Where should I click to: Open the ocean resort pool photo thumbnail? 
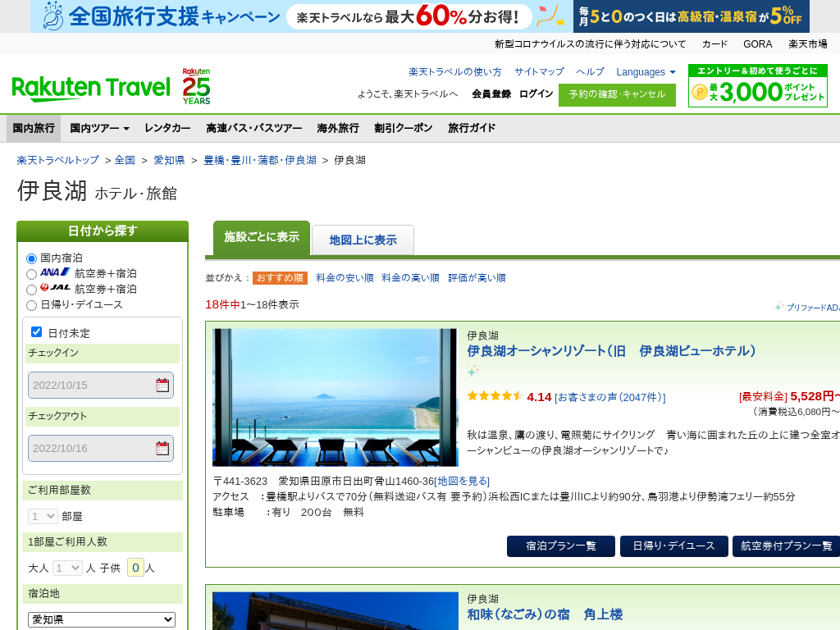tap(336, 398)
